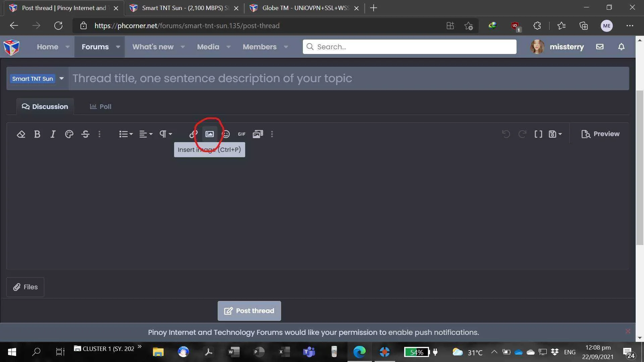Click the Post thread button

pos(249,311)
